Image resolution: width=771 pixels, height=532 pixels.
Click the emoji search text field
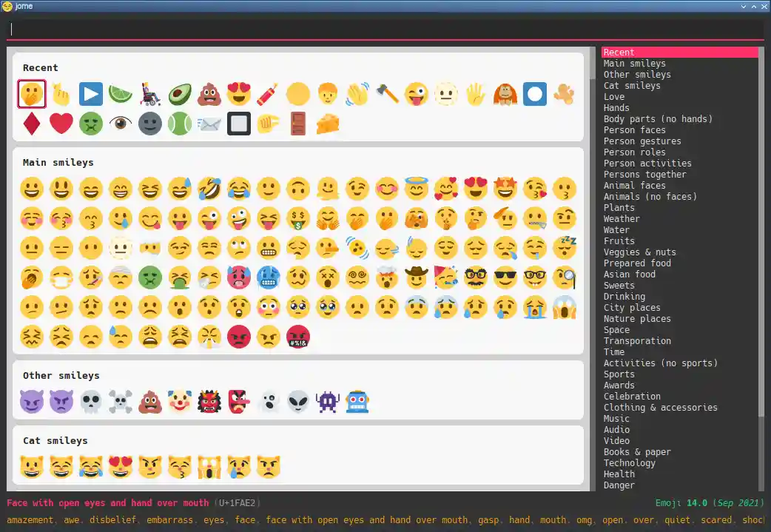pyautogui.click(x=385, y=30)
